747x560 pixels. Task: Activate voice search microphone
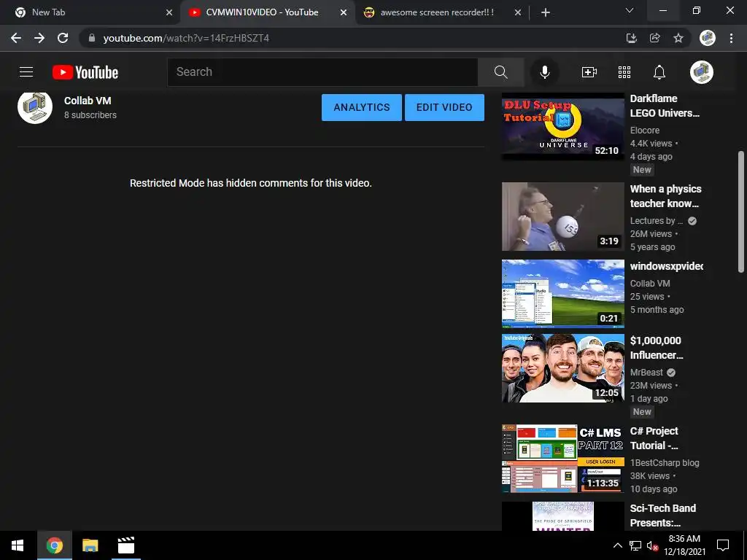click(544, 72)
